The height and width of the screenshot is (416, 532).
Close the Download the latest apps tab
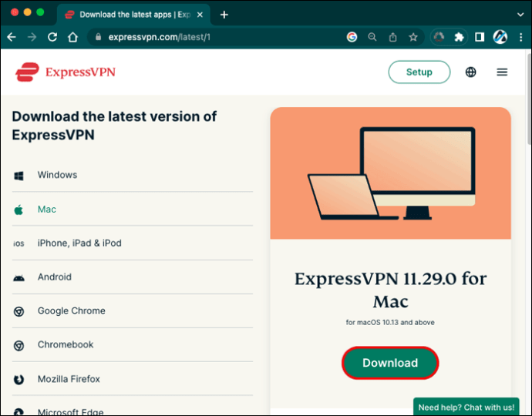pos(200,15)
